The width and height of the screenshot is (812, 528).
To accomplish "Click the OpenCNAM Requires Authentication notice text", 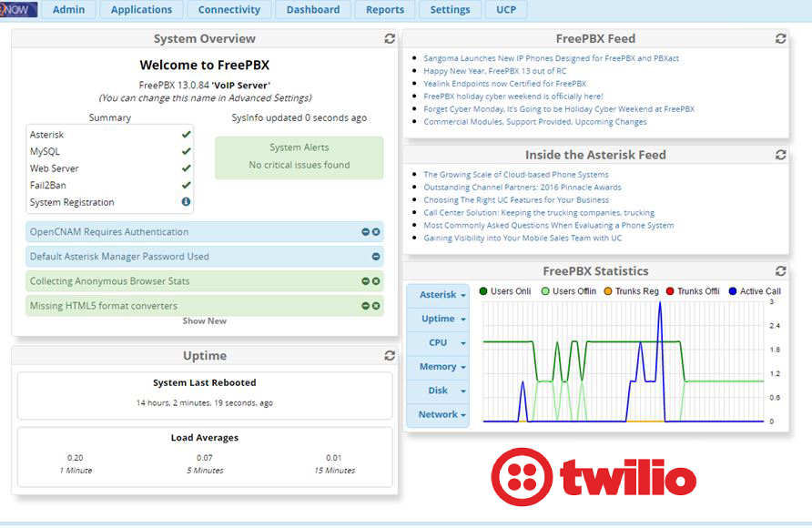I will 109,232.
